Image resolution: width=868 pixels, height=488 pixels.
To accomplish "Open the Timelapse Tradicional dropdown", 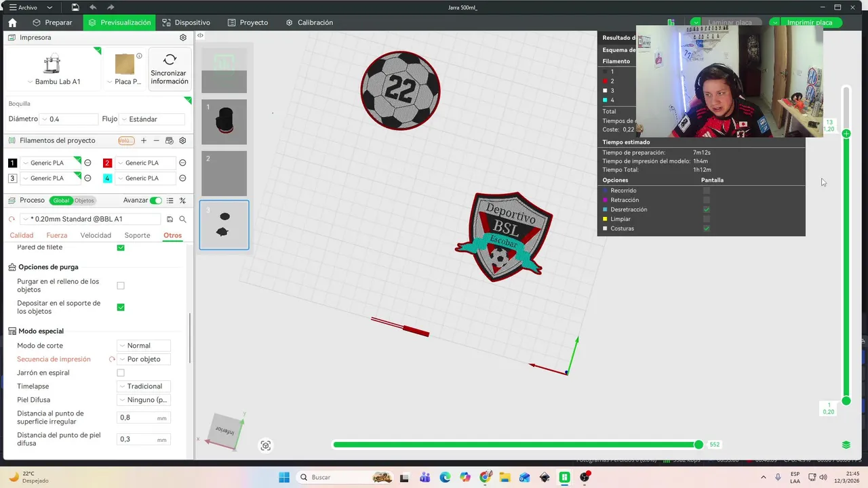I will click(x=143, y=386).
